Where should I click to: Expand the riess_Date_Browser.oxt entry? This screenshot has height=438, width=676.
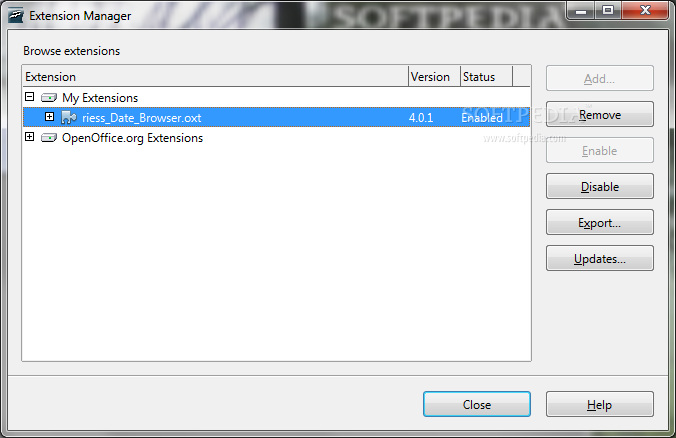(x=50, y=116)
